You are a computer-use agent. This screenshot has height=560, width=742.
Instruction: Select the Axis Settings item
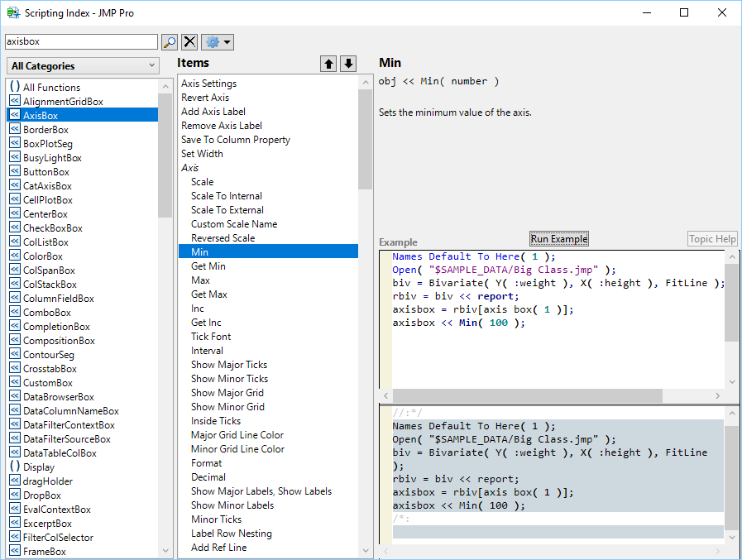208,84
